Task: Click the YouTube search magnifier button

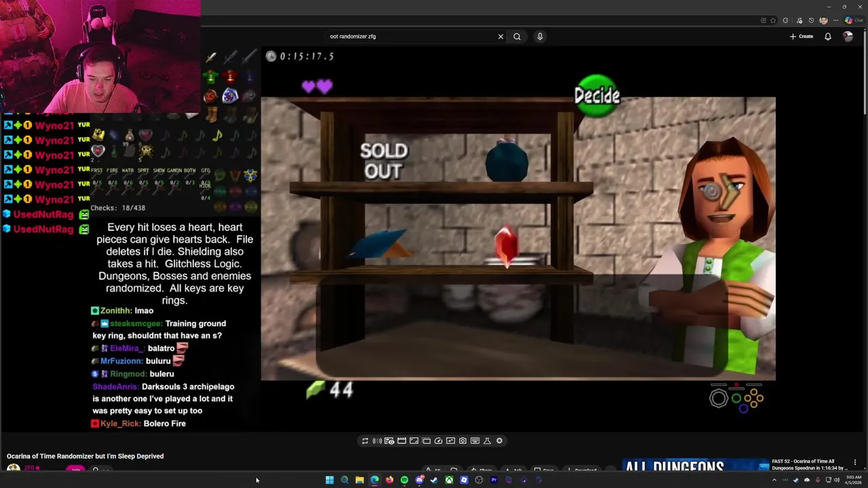Action: point(517,37)
